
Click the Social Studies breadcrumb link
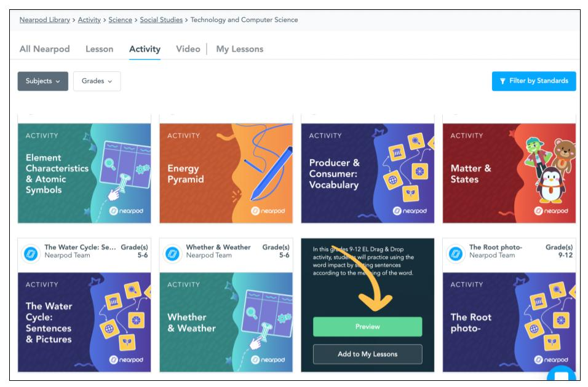(161, 20)
